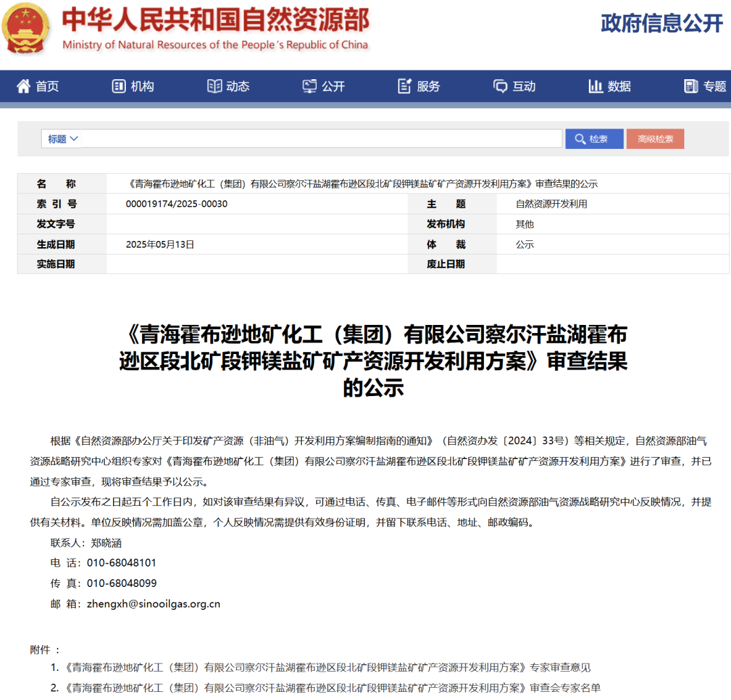This screenshot has width=731, height=700.
Task: Click the date 2025年05月13日
Action: click(x=160, y=244)
